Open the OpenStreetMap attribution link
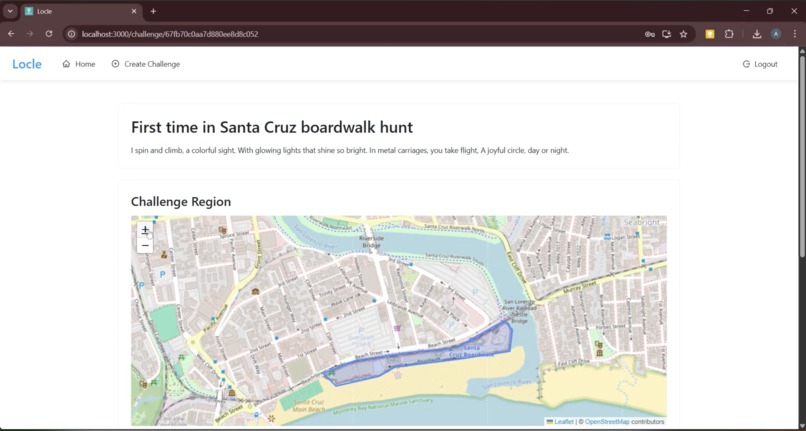The height and width of the screenshot is (431, 806). [607, 422]
